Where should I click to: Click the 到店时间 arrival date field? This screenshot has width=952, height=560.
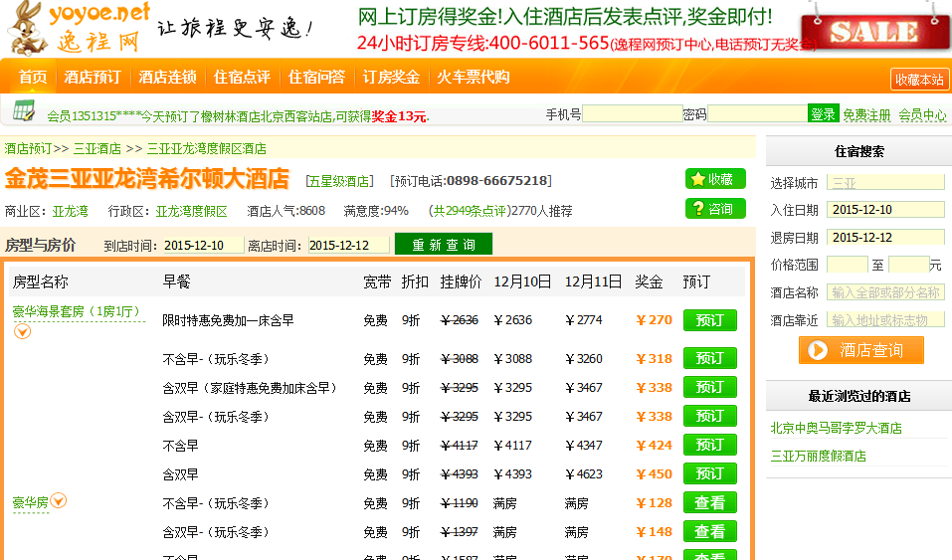203,246
